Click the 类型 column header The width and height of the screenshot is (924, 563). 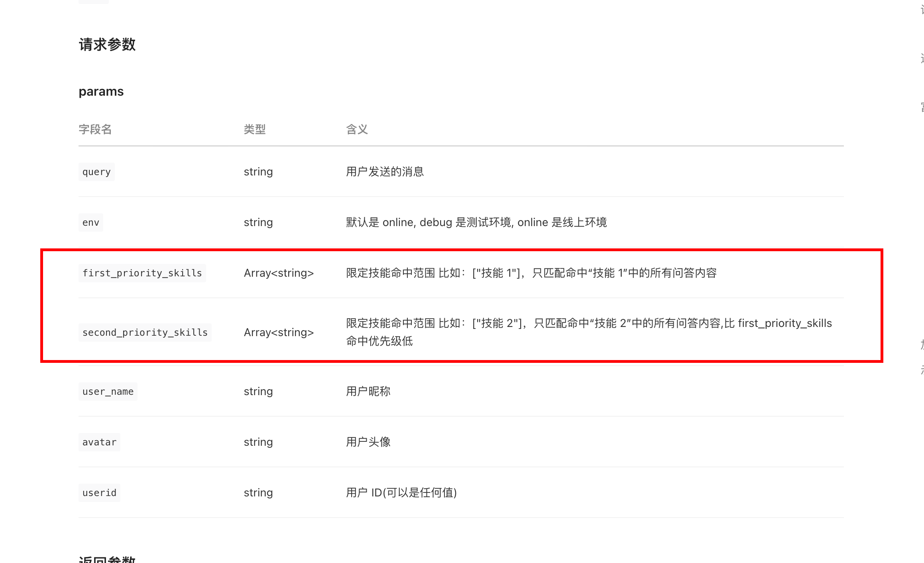[254, 129]
